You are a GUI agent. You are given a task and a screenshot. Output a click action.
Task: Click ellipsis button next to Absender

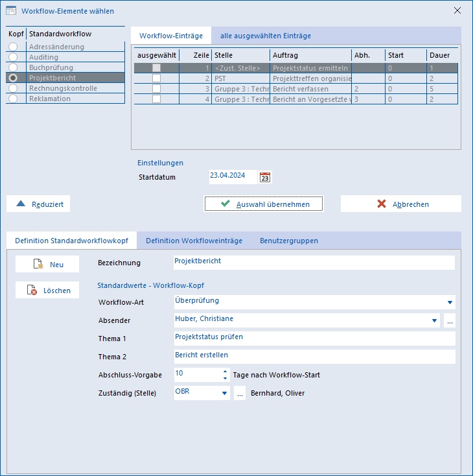click(x=450, y=320)
